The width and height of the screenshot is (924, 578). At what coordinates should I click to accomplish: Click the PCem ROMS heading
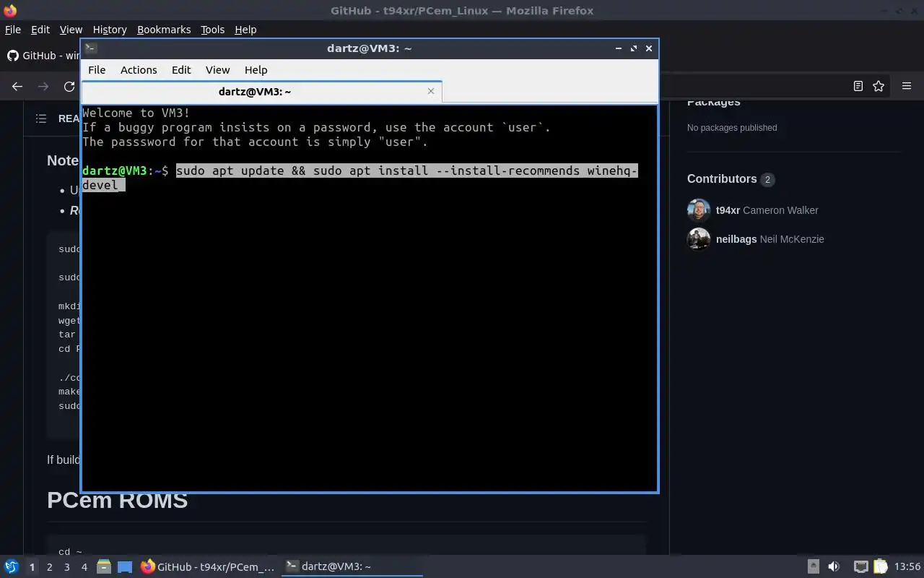click(117, 501)
